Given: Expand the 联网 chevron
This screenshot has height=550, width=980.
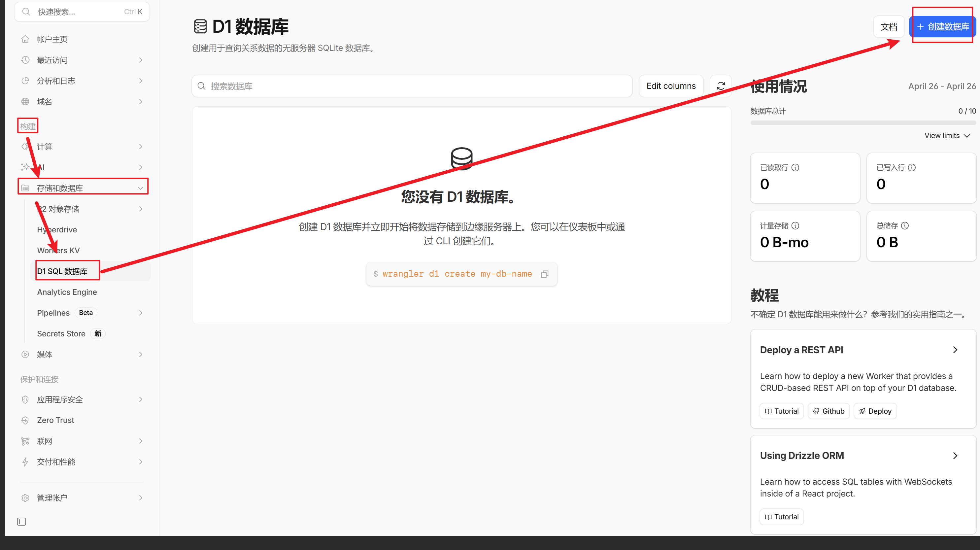Looking at the screenshot, I should 141,441.
